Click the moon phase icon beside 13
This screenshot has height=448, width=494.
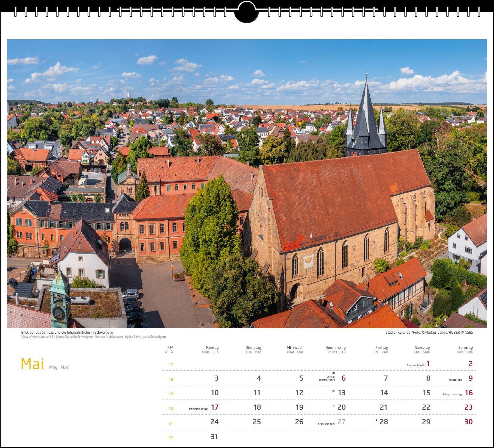point(333,391)
